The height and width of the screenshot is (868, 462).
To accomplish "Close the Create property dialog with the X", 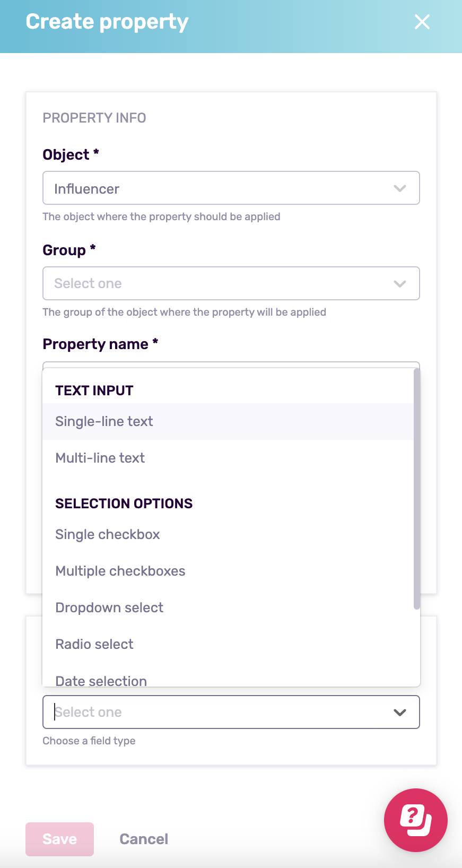I will pyautogui.click(x=422, y=22).
